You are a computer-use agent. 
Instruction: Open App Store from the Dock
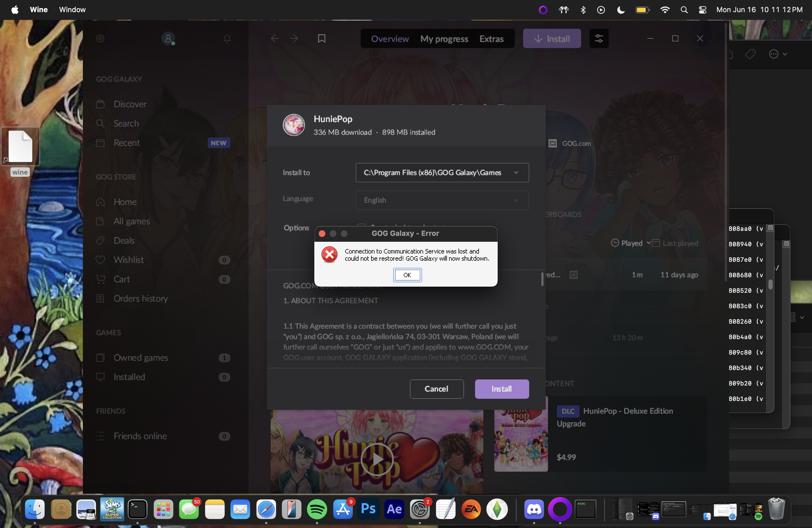[x=343, y=509]
